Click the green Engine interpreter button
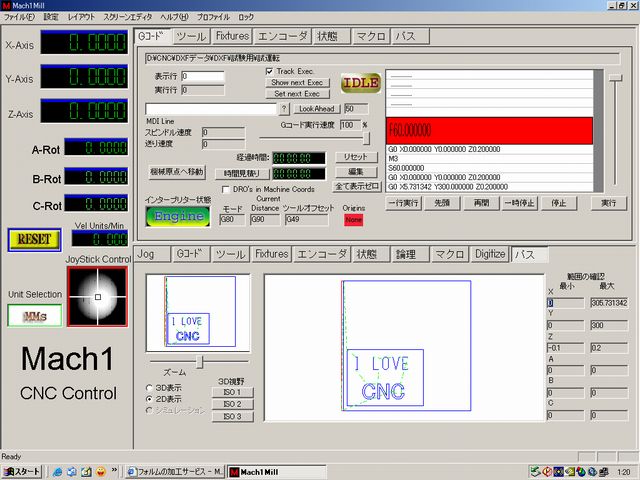Image resolution: width=640 pixels, height=480 pixels. pos(178,216)
